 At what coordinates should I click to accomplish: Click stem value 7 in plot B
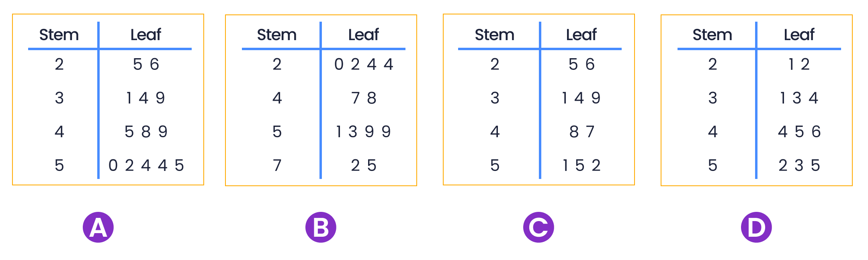(277, 165)
